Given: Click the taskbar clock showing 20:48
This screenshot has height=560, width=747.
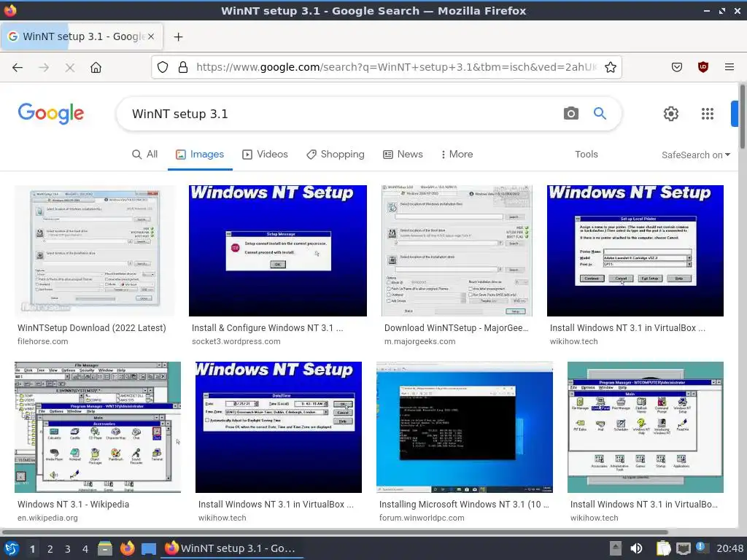Looking at the screenshot, I should pyautogui.click(x=729, y=548).
